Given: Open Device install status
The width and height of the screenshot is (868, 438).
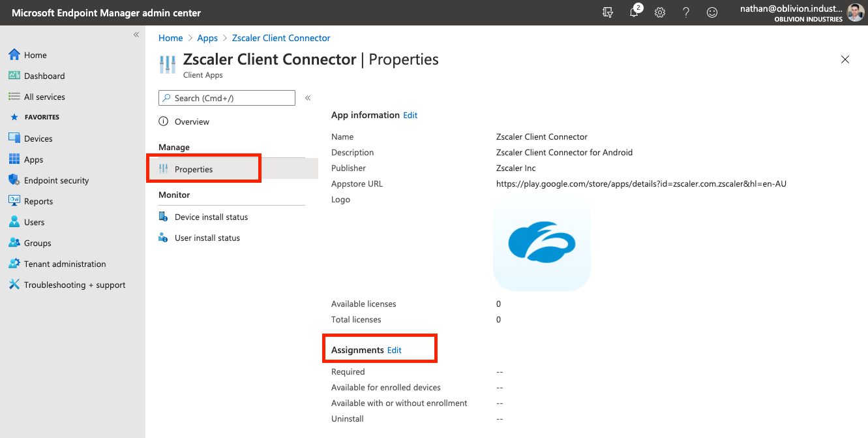Looking at the screenshot, I should coord(211,217).
